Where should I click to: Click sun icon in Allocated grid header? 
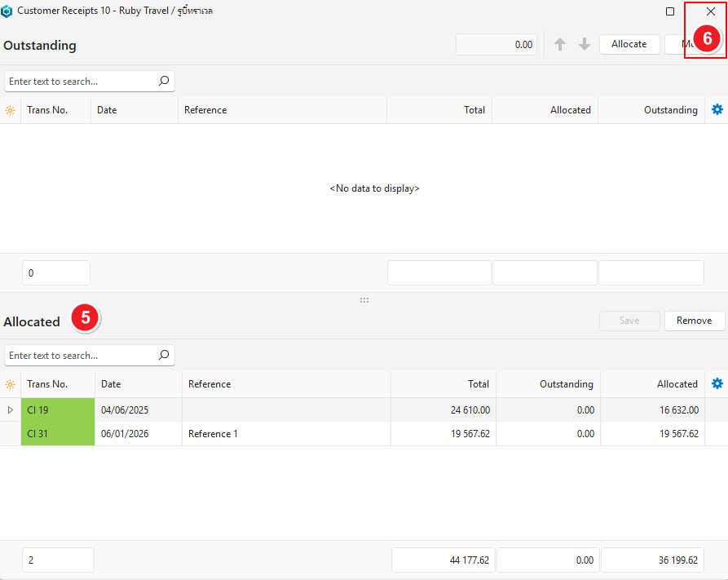(x=11, y=384)
